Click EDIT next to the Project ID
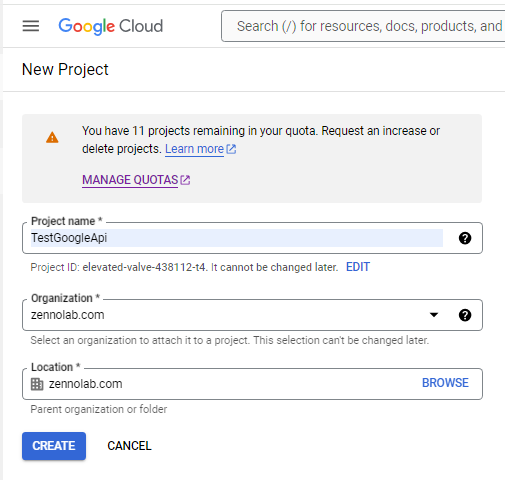Image resolution: width=505 pixels, height=480 pixels. (x=358, y=267)
